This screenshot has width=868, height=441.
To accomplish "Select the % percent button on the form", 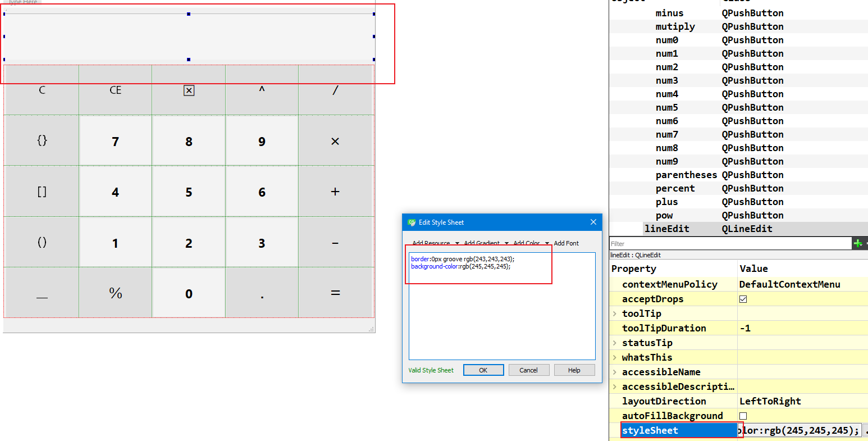I will (115, 293).
